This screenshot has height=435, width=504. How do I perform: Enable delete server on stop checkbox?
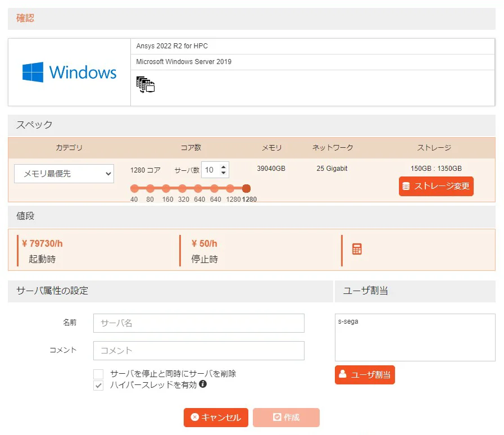98,374
